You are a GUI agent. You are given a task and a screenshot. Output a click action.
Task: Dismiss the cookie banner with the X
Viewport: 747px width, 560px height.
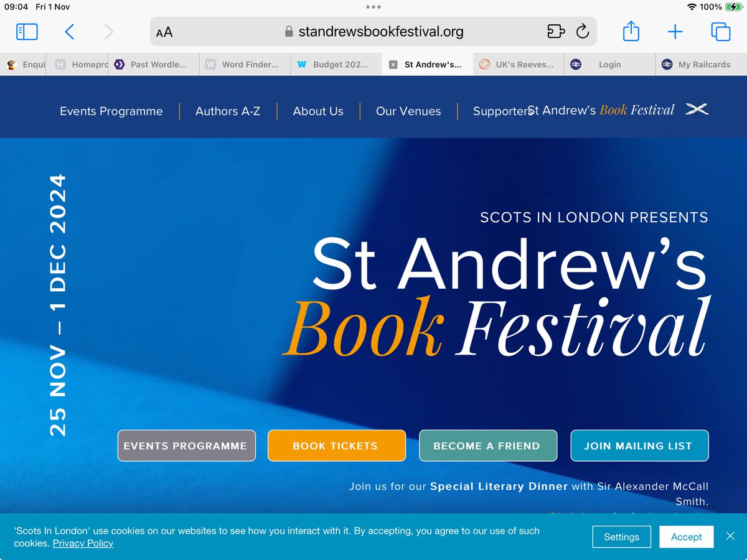click(x=730, y=536)
